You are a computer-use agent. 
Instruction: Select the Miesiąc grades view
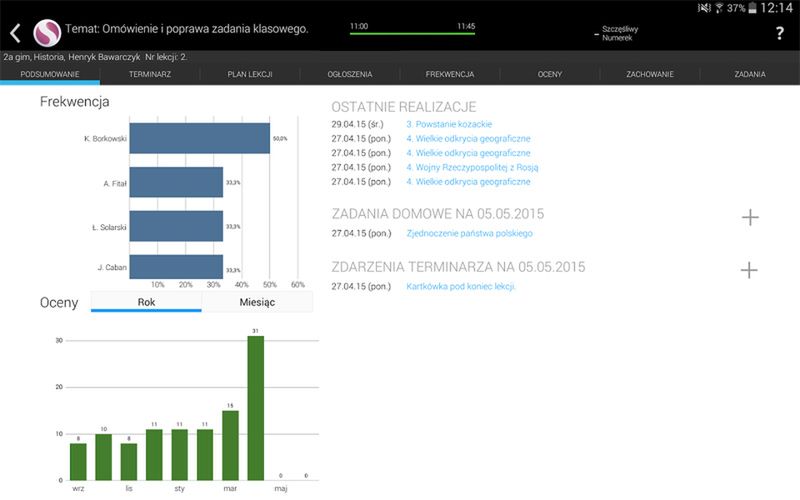click(x=257, y=302)
